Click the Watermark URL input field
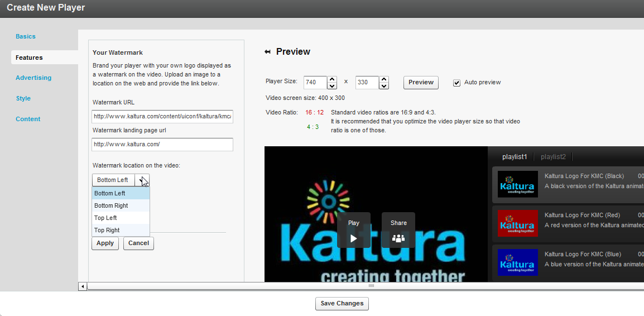This screenshot has width=644, height=316. point(162,116)
